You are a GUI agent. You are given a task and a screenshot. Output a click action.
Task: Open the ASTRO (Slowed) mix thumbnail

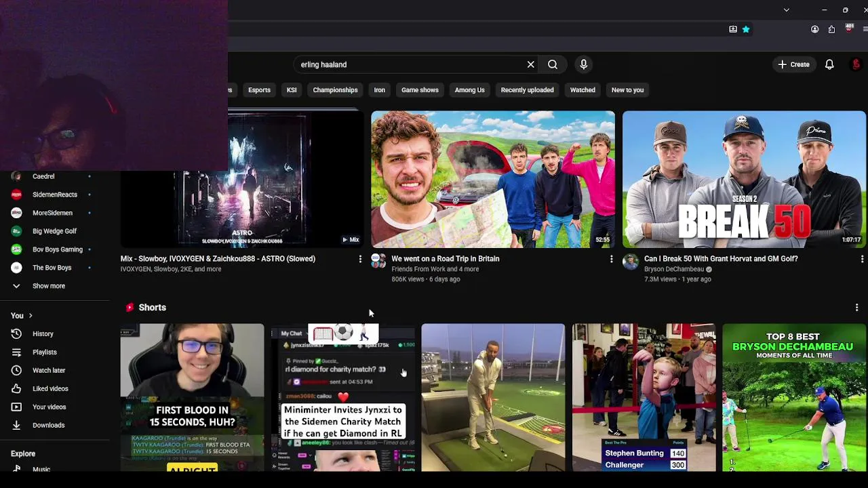(242, 179)
